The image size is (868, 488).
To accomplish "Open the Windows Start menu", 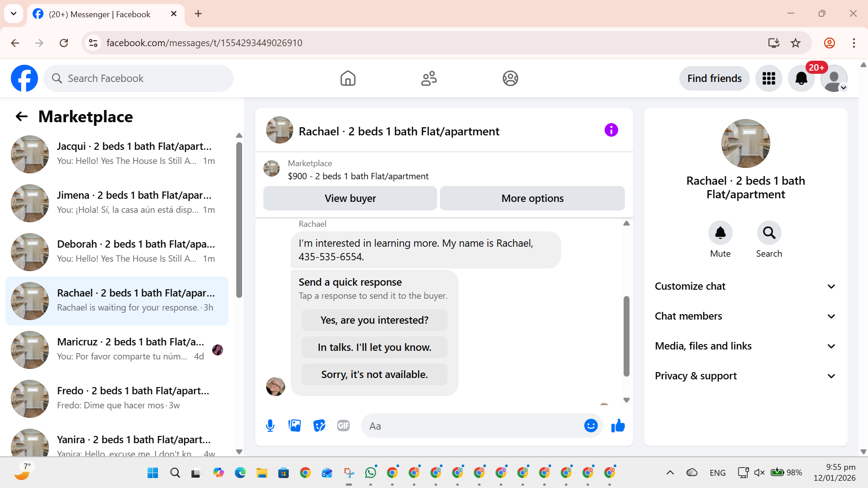I will pos(153,473).
